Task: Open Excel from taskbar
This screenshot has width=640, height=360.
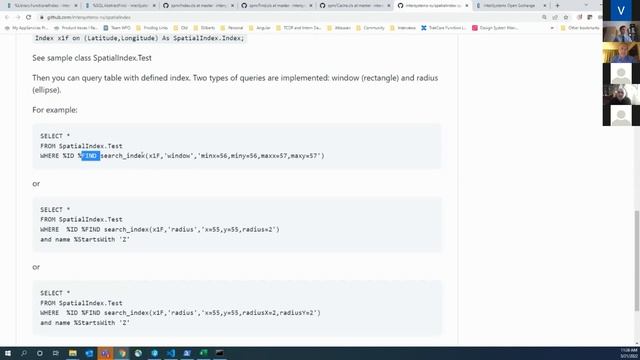Action: [203, 353]
